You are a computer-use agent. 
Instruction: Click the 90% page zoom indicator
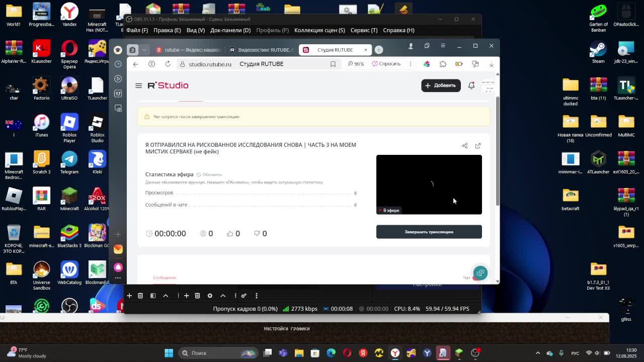click(x=356, y=64)
